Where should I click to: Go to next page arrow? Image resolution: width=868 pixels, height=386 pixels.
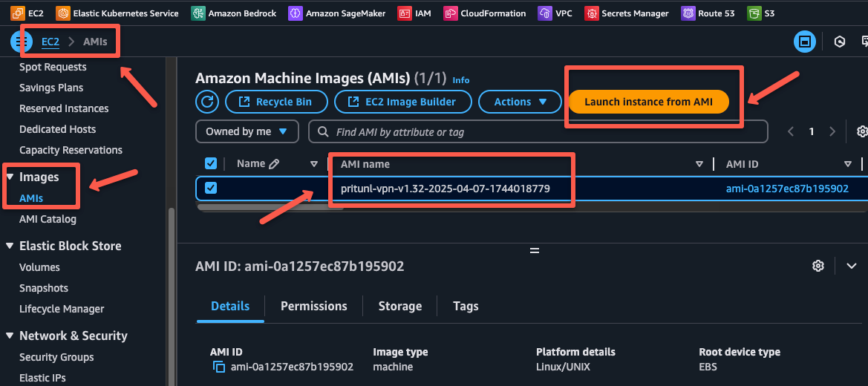[832, 131]
